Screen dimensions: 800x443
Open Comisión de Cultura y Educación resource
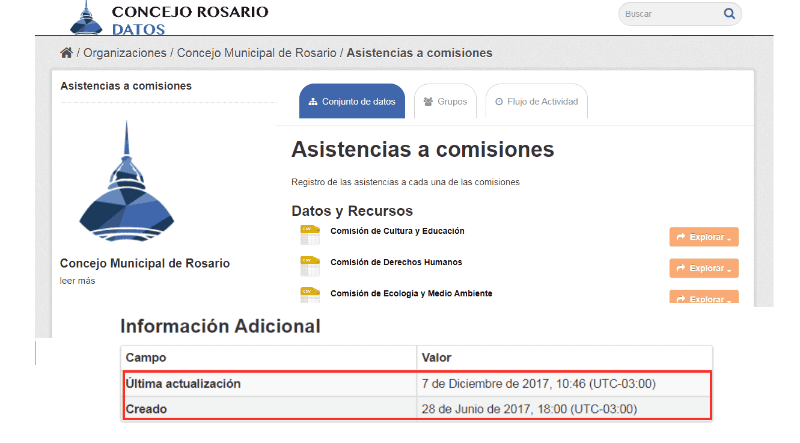[x=397, y=231]
